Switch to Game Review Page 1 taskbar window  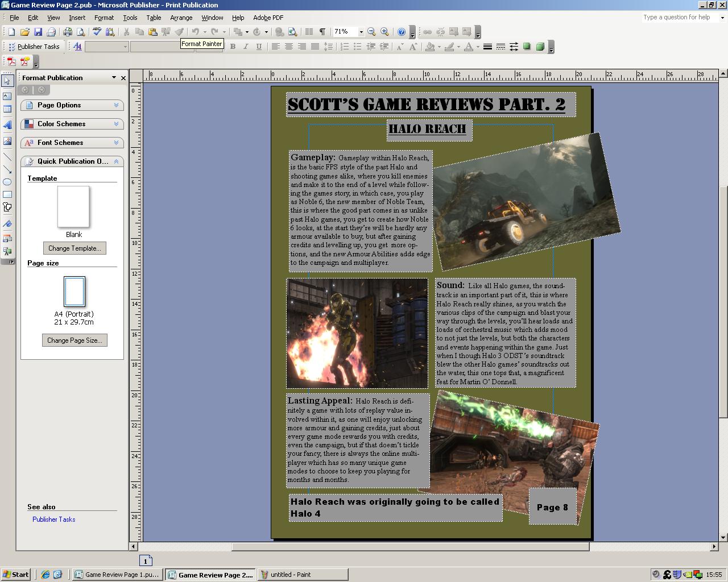(x=117, y=575)
